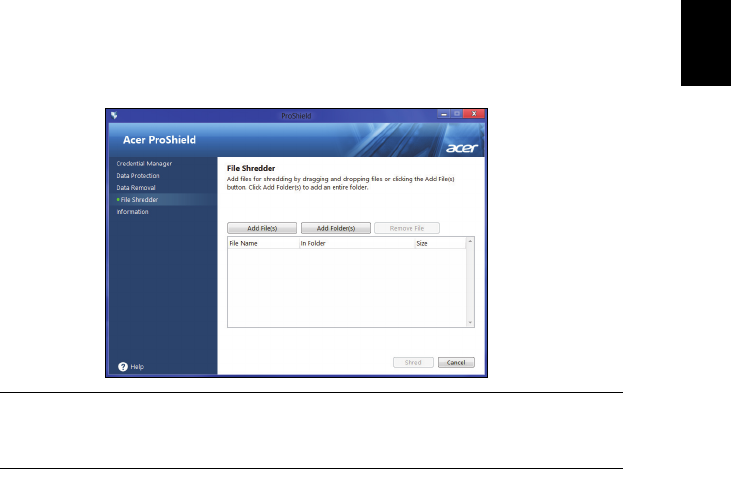The height and width of the screenshot is (478, 731).
Task: Click the ProShield shield icon in title bar
Action: [114, 115]
